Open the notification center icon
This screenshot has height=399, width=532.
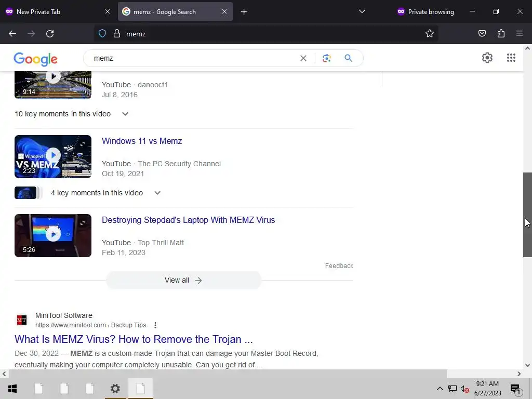tap(515, 389)
